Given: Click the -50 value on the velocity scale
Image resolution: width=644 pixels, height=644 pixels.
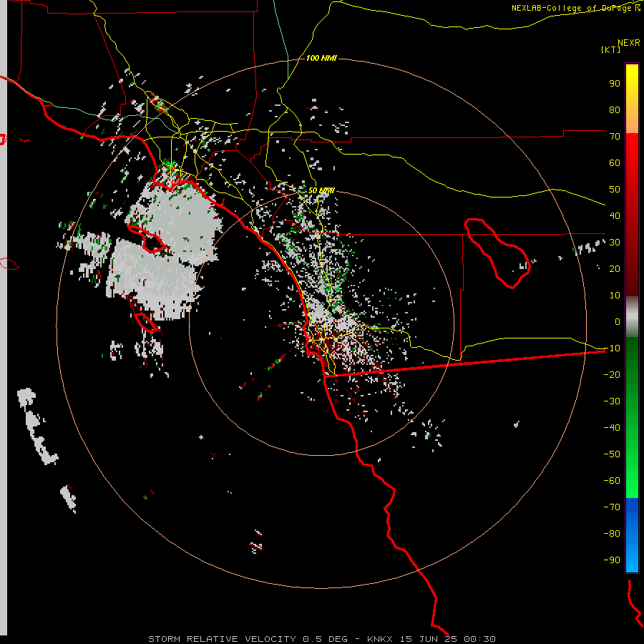Looking at the screenshot, I should (612, 454).
